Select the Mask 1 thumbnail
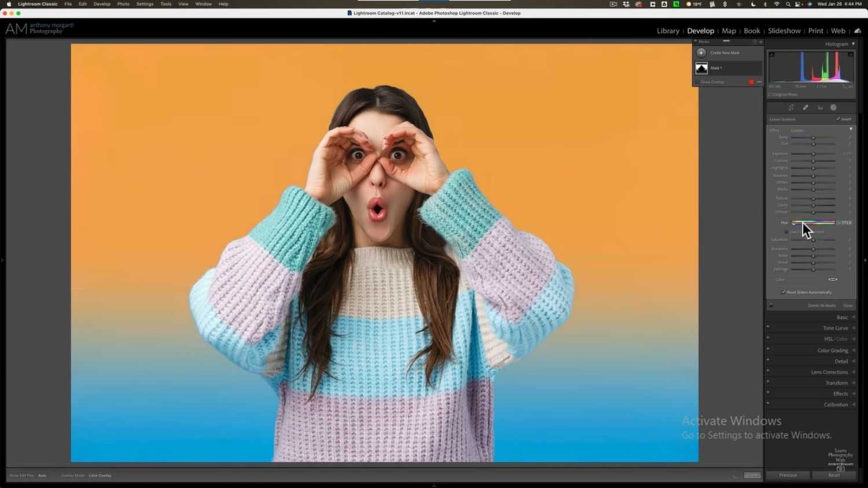 (701, 68)
